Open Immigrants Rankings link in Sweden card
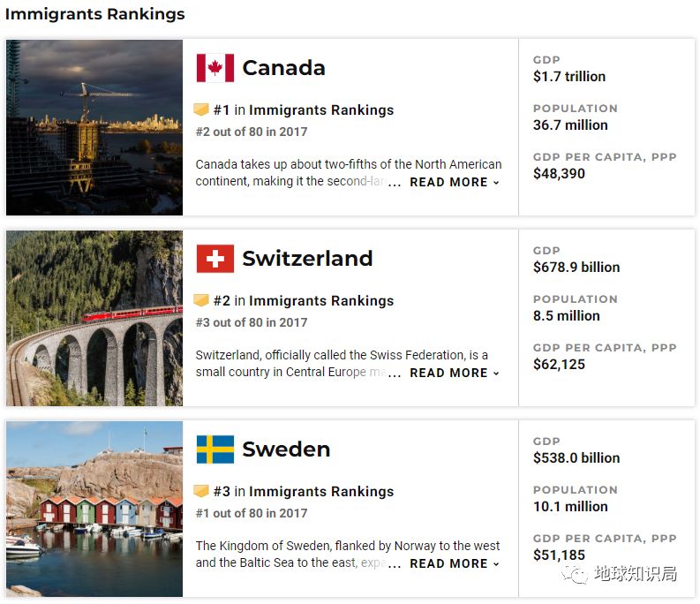The width and height of the screenshot is (700, 604). coord(321,492)
